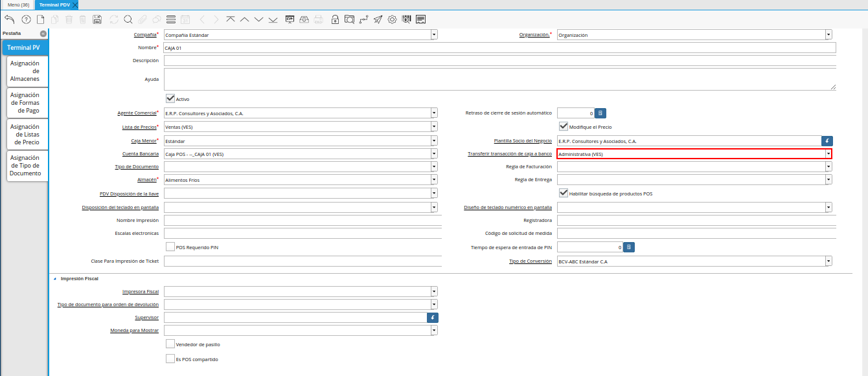
Task: Click the new blank document icon
Action: point(40,19)
